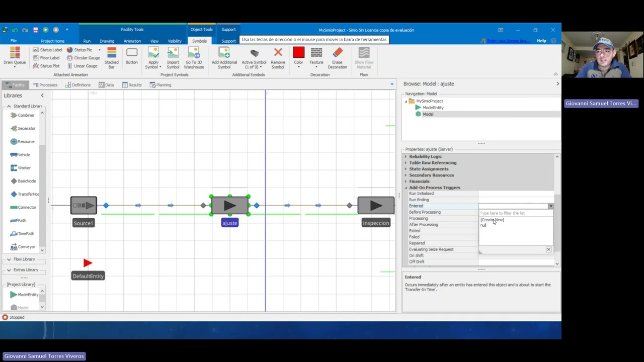Click the green Run play button in title bar
The height and width of the screenshot is (362, 644).
(45, 30)
